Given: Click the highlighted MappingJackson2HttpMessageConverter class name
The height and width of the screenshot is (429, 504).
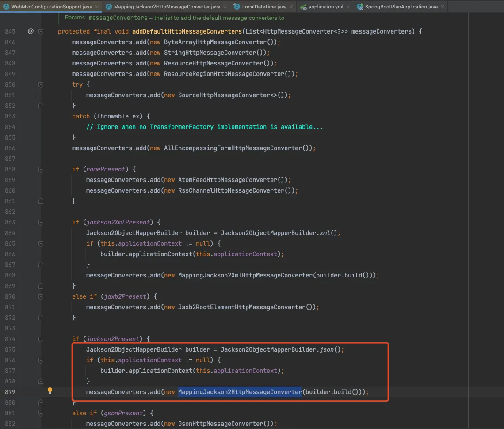Looking at the screenshot, I should pos(240,392).
